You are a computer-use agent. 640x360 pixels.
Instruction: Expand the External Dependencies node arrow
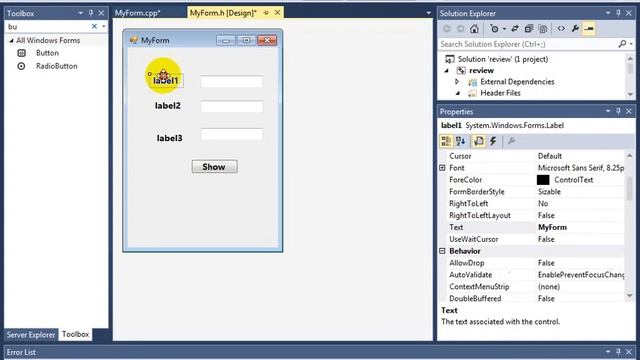[457, 82]
